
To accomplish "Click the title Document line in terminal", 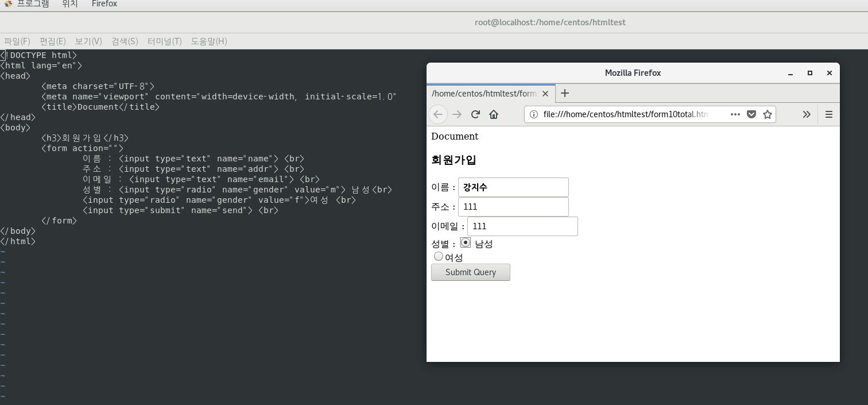I will click(100, 107).
